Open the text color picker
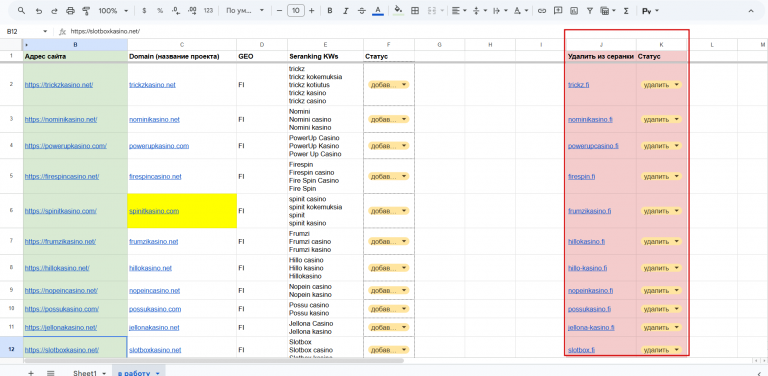 tap(378, 11)
